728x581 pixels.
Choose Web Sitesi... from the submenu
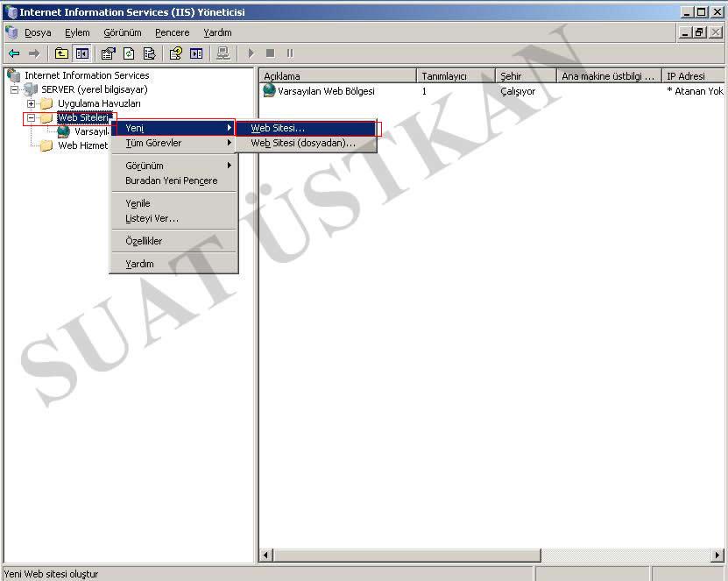pos(306,128)
